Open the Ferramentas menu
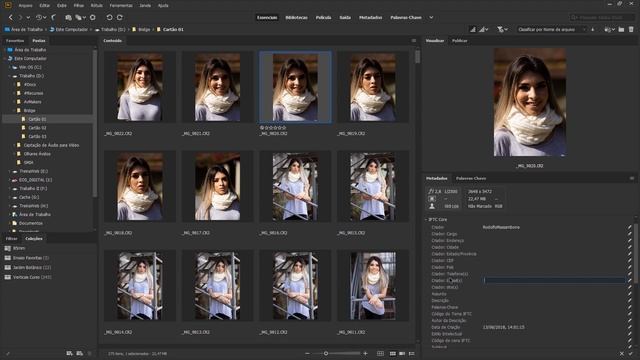Screen dimensions: 640x360 (121, 6)
